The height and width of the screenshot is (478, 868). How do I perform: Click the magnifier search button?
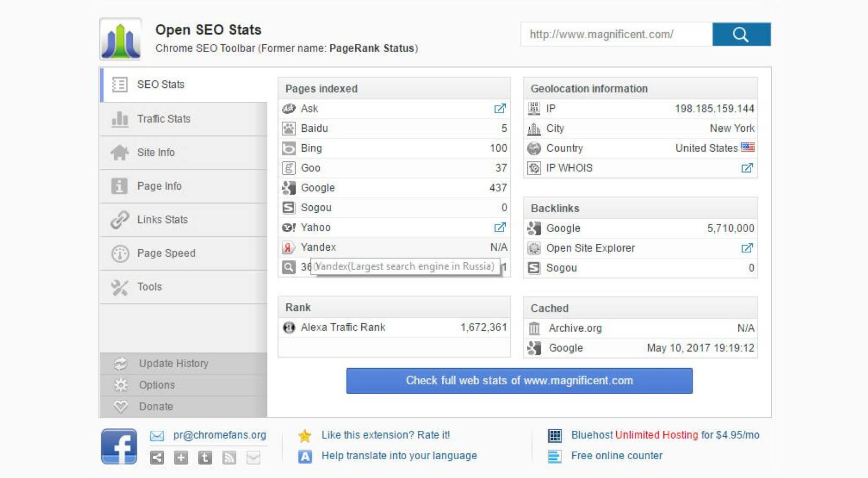[741, 34]
